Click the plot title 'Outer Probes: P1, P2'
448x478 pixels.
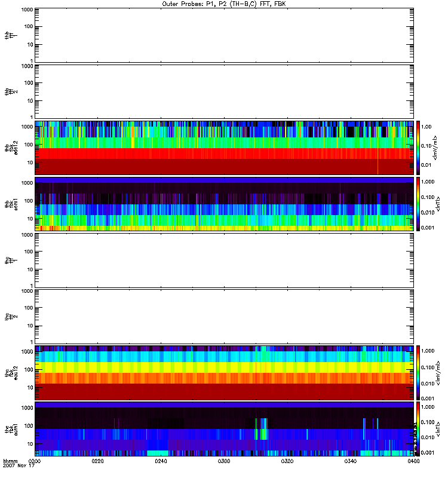[224, 4]
